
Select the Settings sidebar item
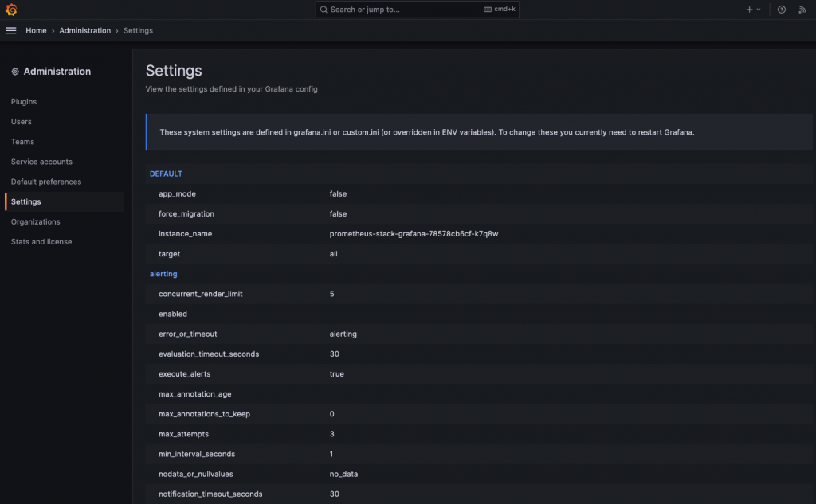click(26, 201)
